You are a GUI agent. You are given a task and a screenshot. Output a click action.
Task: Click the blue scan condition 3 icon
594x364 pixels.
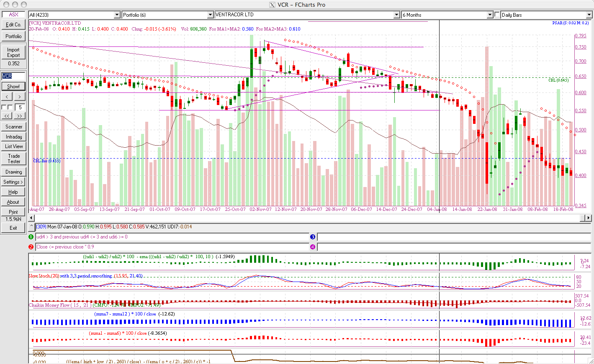pyautogui.click(x=313, y=237)
